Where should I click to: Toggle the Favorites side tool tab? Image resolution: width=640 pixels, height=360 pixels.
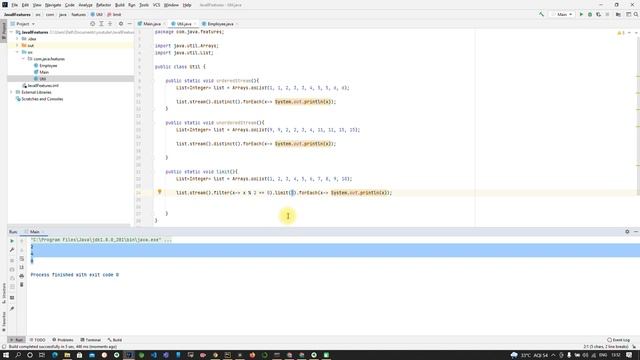click(x=4, y=322)
